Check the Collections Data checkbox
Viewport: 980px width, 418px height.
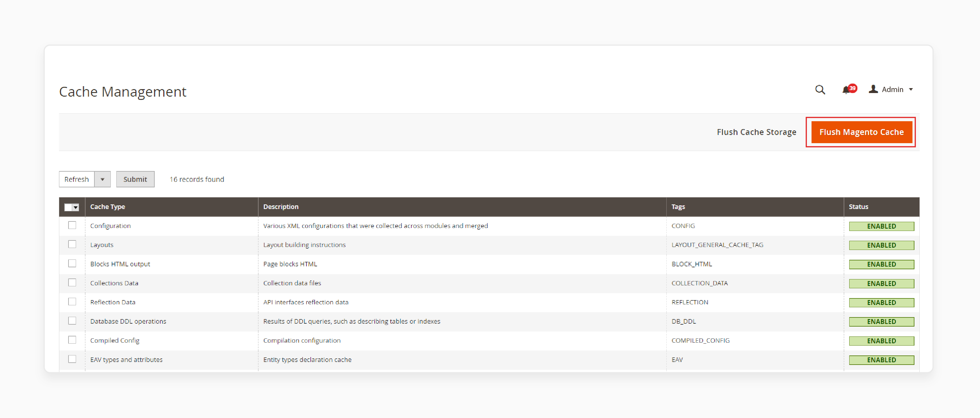pos(72,282)
